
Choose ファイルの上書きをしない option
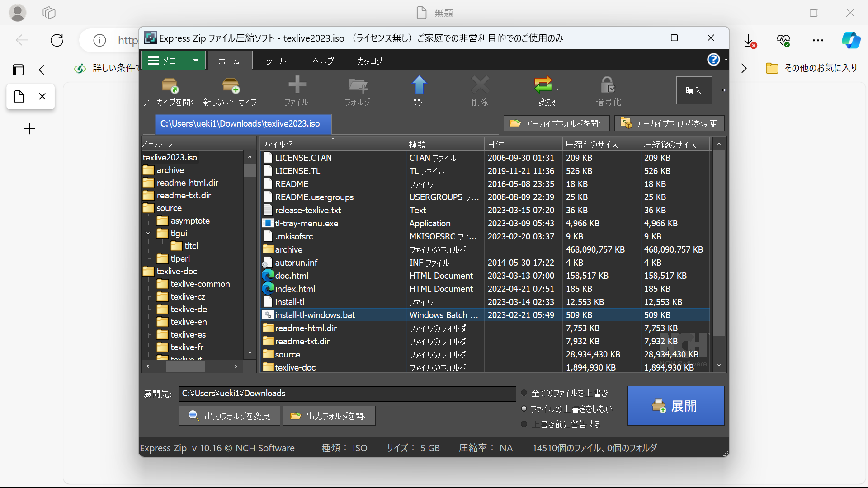tap(524, 408)
